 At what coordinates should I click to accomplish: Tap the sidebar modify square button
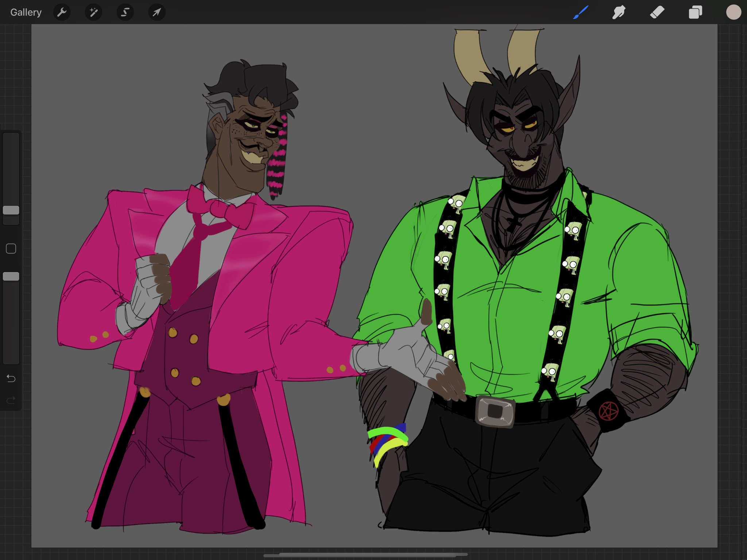point(11,248)
